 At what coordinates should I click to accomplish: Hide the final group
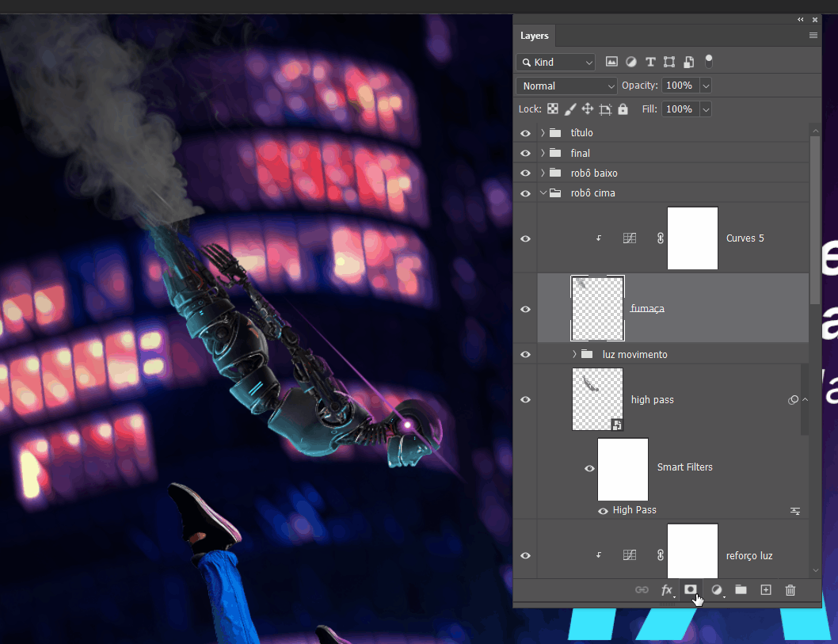525,154
